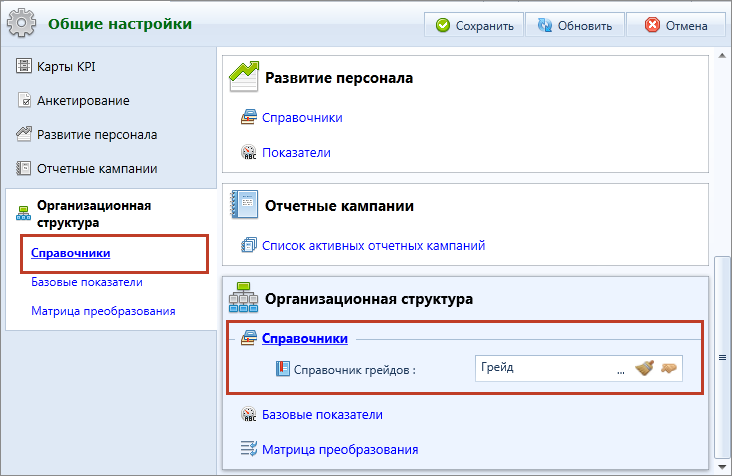Click the Список активных отчетных кампаний icon
This screenshot has height=476, width=732.
[249, 245]
